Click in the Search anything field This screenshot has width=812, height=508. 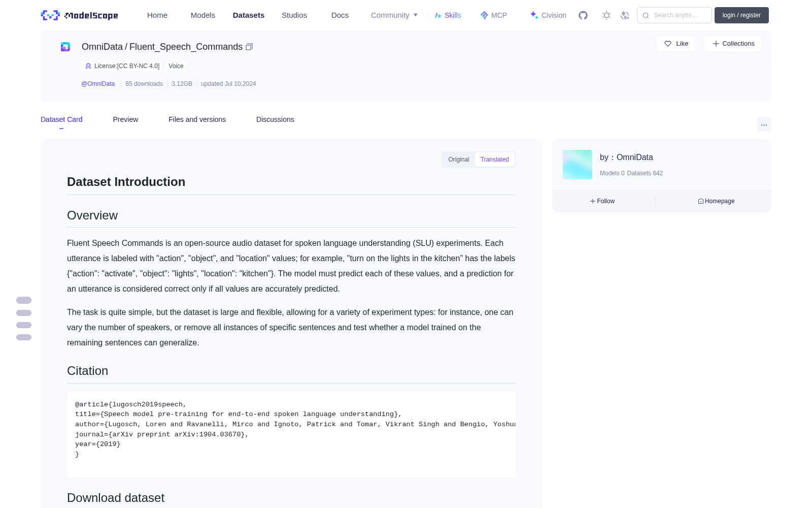pyautogui.click(x=674, y=15)
